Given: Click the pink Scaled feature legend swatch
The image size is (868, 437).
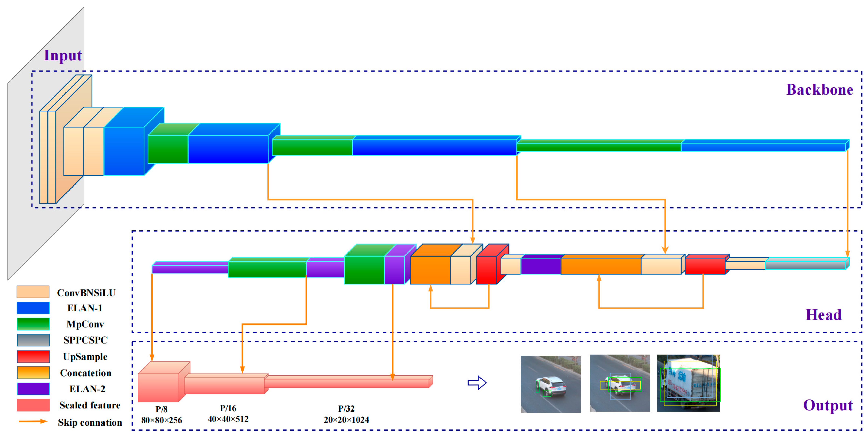Looking at the screenshot, I should click(x=33, y=405).
